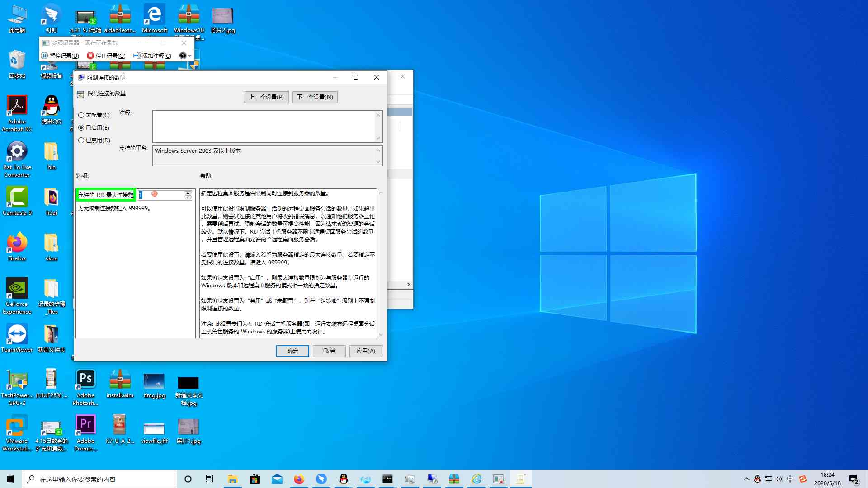This screenshot has width=868, height=488.
Task: Confirm with the 确定 button
Action: point(292,351)
